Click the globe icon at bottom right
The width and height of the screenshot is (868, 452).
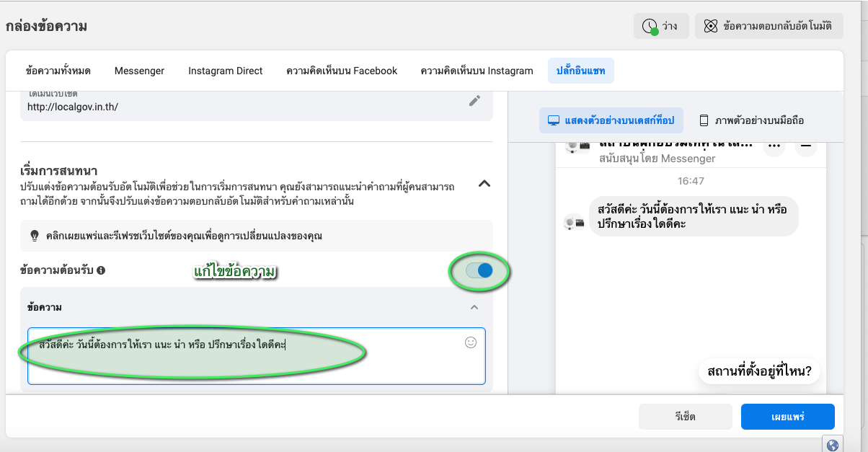[833, 445]
